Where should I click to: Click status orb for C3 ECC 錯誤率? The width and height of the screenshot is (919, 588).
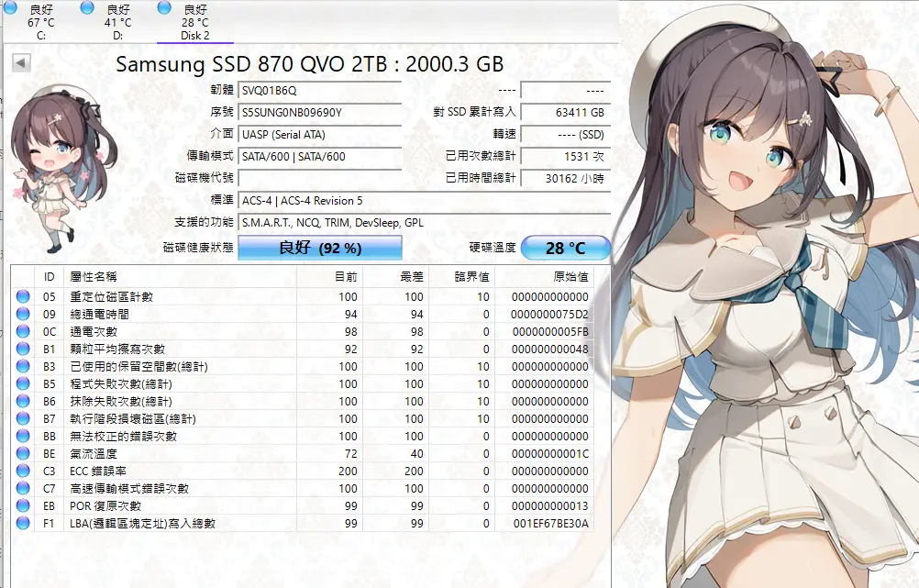coord(23,472)
